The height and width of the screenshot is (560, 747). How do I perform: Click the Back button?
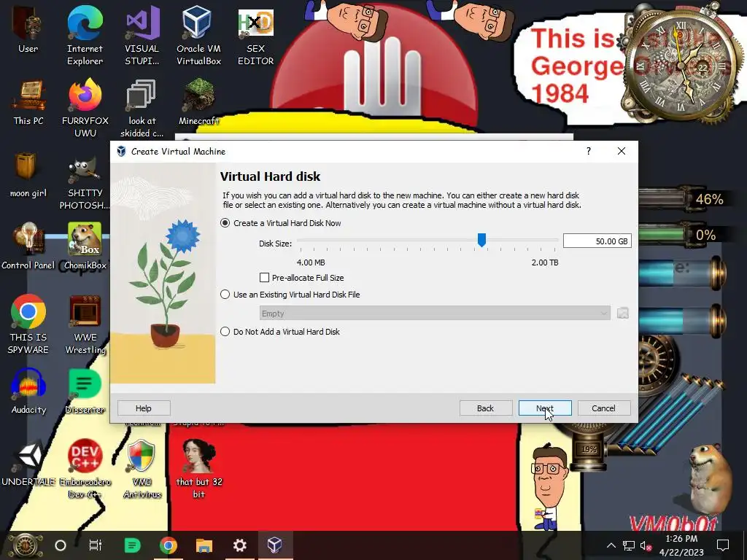tap(485, 408)
